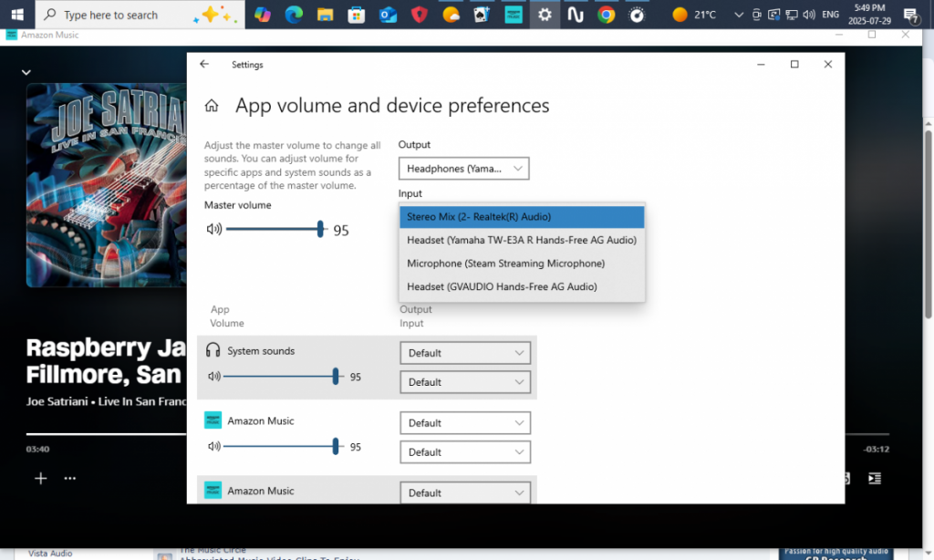Select Microphone (Steam Streaming Microphone) input
The width and height of the screenshot is (934, 560).
[x=522, y=264]
